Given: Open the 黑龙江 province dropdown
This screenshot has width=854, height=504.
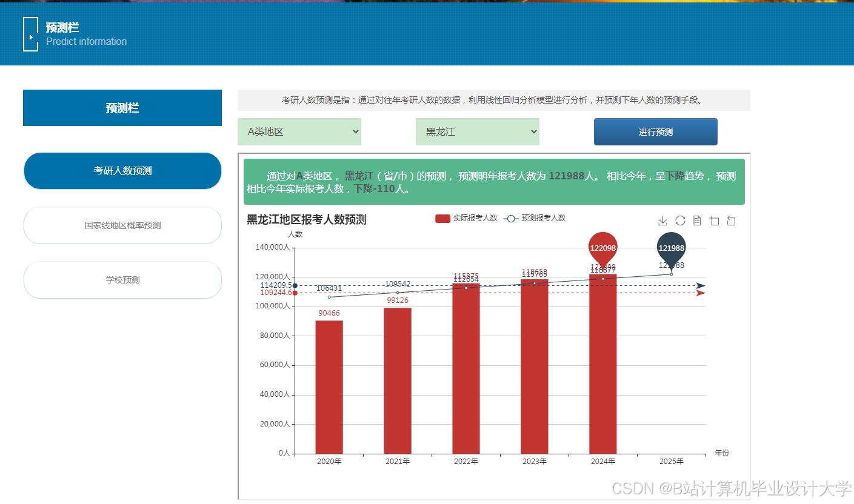Looking at the screenshot, I should click(x=477, y=131).
